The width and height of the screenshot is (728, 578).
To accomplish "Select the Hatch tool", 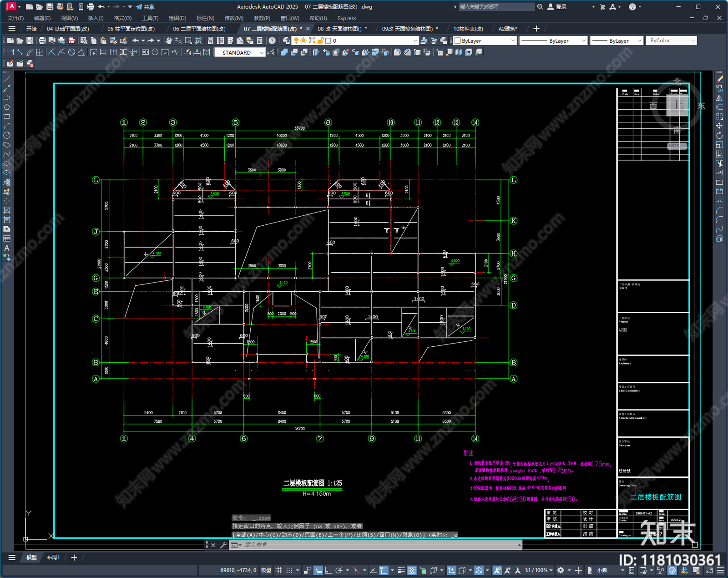I will pos(7,210).
